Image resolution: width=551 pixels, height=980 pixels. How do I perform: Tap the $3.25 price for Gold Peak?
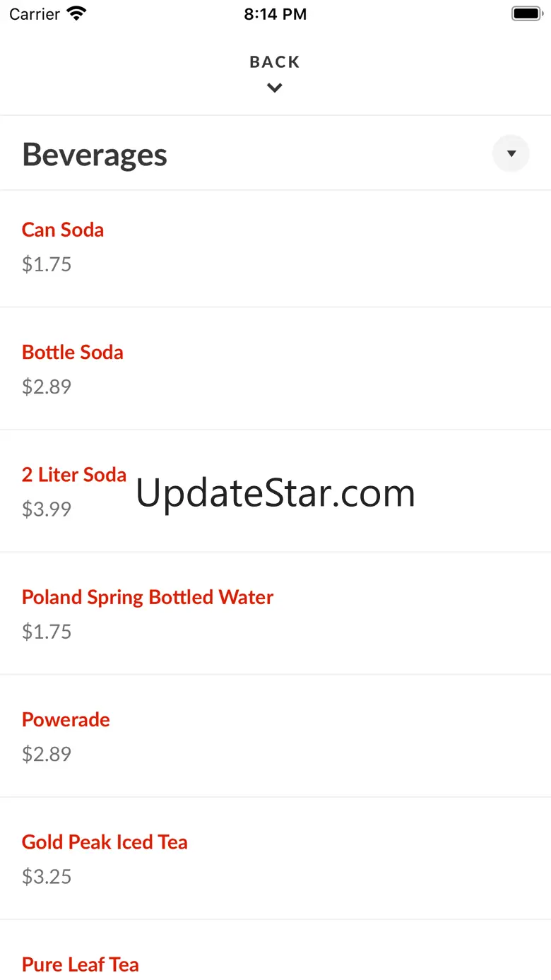click(47, 876)
